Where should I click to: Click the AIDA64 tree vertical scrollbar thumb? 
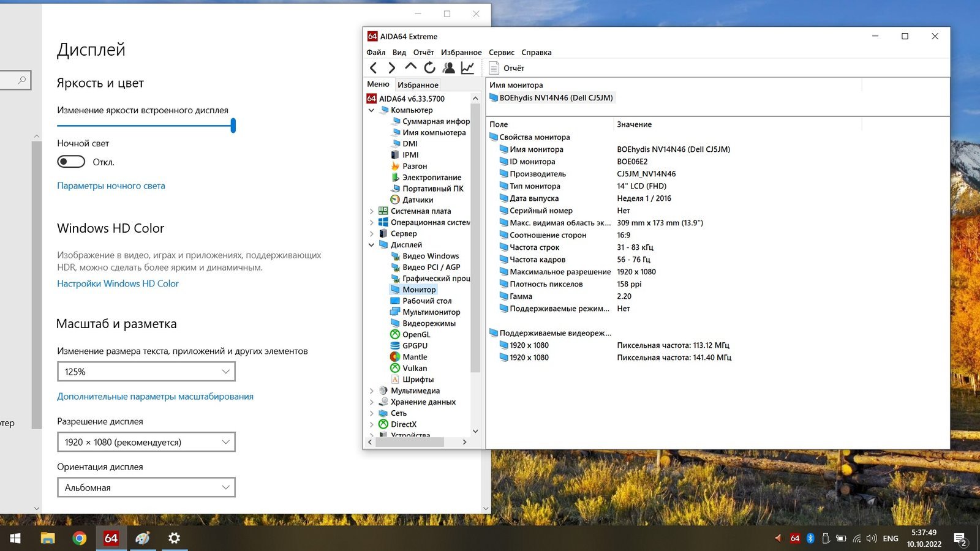pos(475,238)
